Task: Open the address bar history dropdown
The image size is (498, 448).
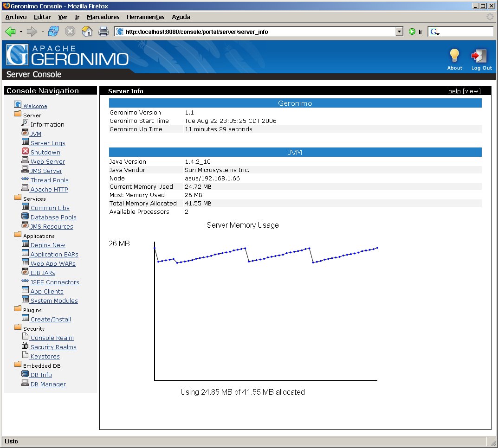Action: (x=399, y=32)
